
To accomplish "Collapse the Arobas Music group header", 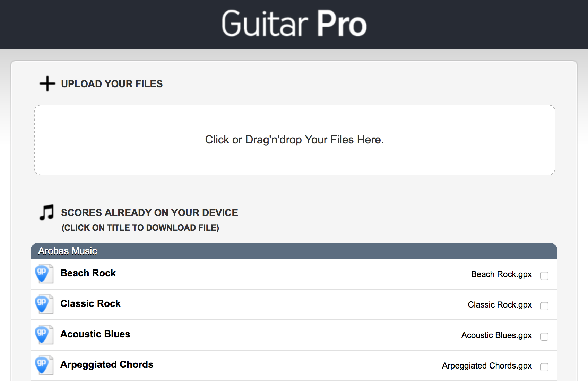I will [294, 251].
